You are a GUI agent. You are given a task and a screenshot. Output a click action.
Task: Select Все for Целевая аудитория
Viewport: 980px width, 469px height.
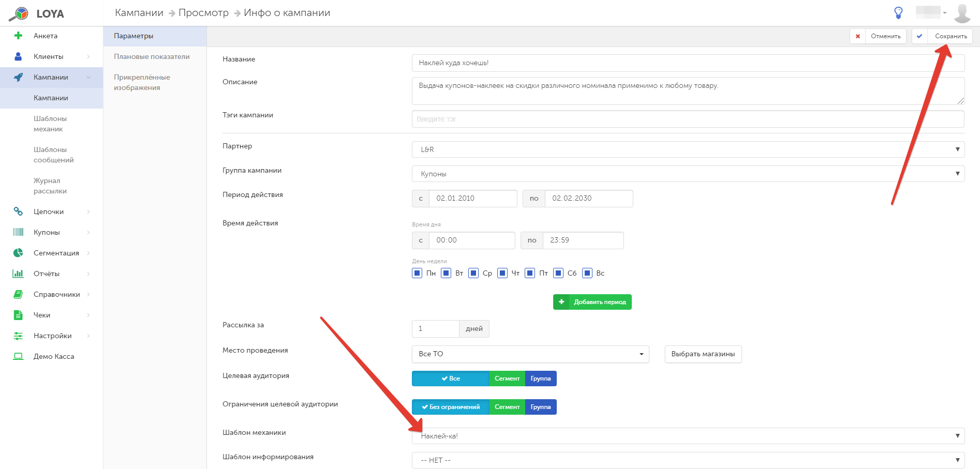[451, 379]
